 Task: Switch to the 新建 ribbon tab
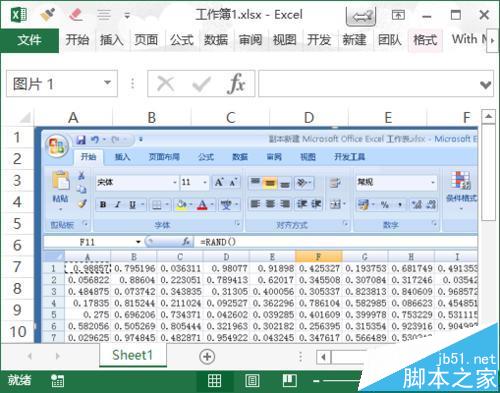(354, 40)
